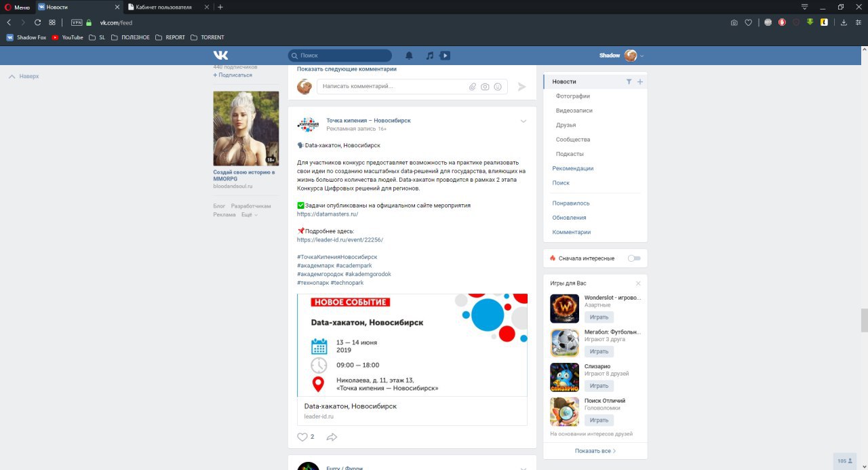Screen dimensions: 868x470
Task: Select the Фотографии feed section
Action: pyautogui.click(x=573, y=96)
